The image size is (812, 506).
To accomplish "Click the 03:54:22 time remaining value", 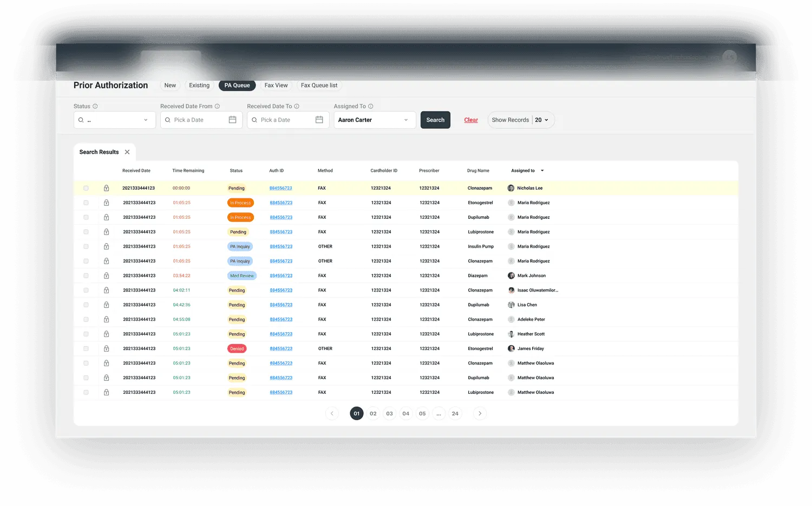I will [182, 276].
